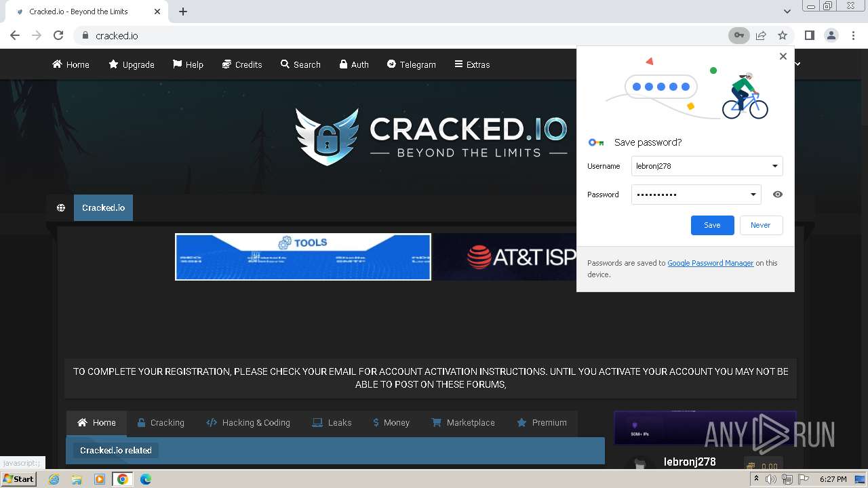Click the action center flag icon
The height and width of the screenshot is (488, 868).
(x=804, y=479)
